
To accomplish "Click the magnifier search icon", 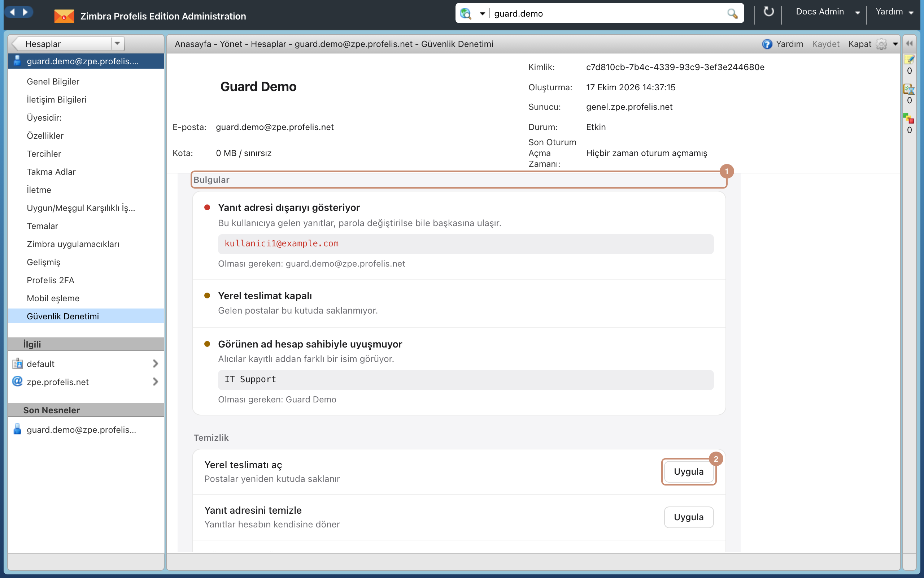I will pos(732,13).
